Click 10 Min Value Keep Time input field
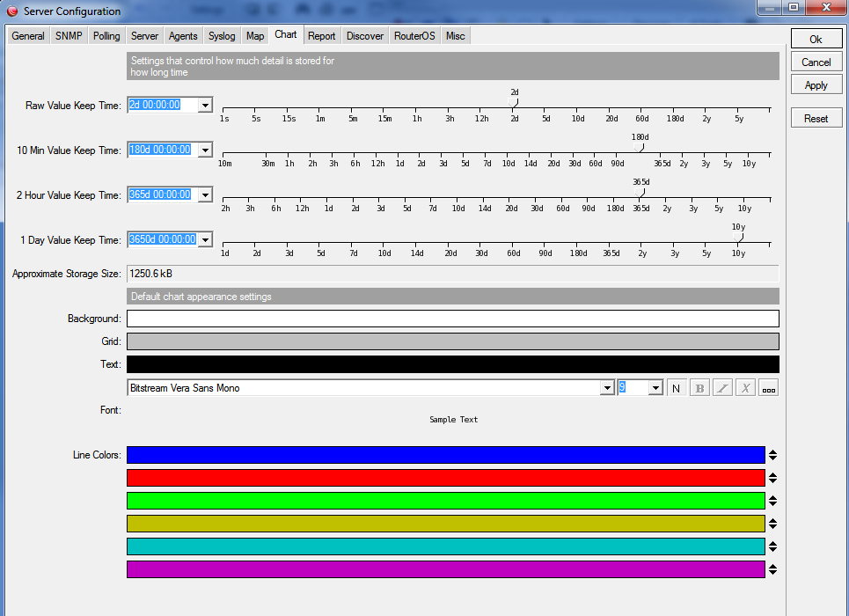Viewport: 849px width, 616px height. [163, 150]
